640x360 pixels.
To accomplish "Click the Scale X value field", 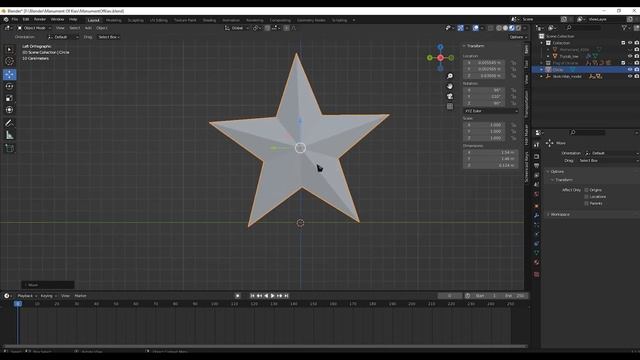I will click(x=484, y=125).
